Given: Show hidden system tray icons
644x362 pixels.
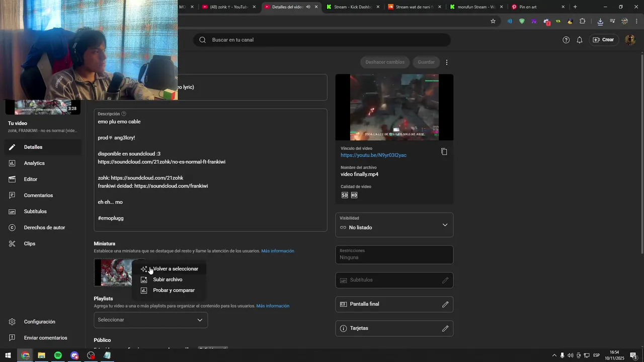Looking at the screenshot, I should pyautogui.click(x=554, y=355).
